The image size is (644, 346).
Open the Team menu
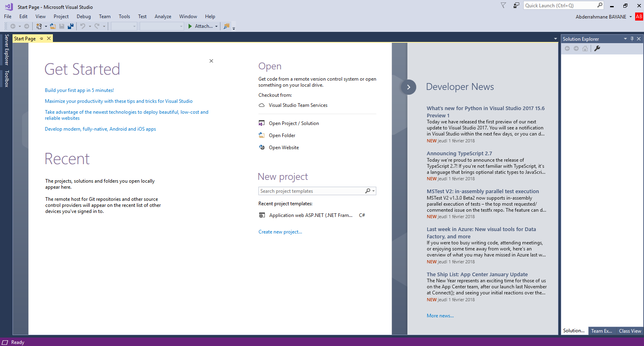[105, 17]
